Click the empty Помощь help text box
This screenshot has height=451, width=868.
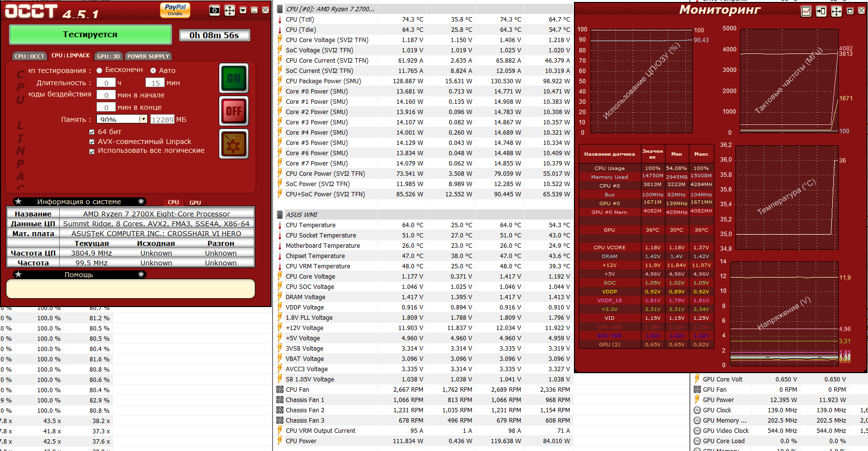[x=131, y=289]
